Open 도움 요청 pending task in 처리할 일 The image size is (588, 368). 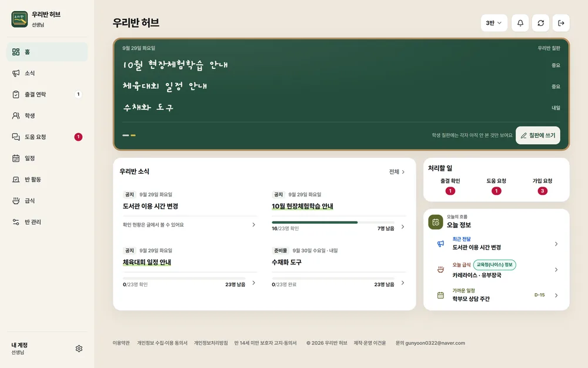(x=496, y=186)
